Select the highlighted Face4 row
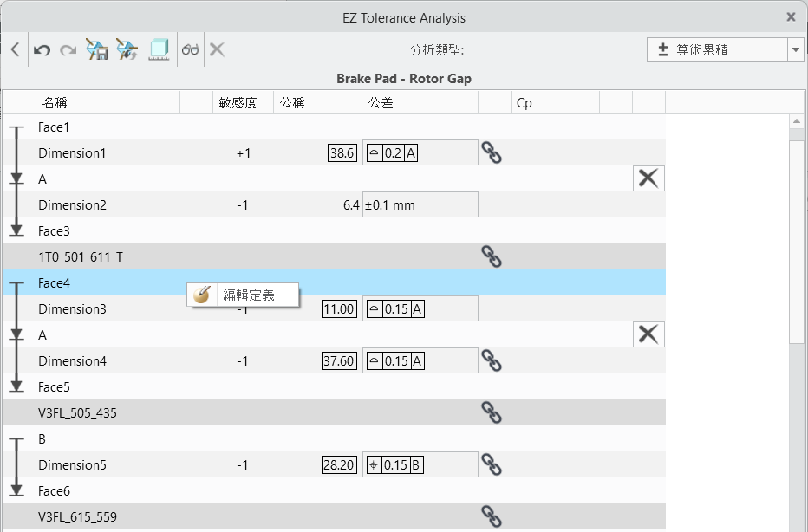Image resolution: width=808 pixels, height=532 pixels. point(335,282)
